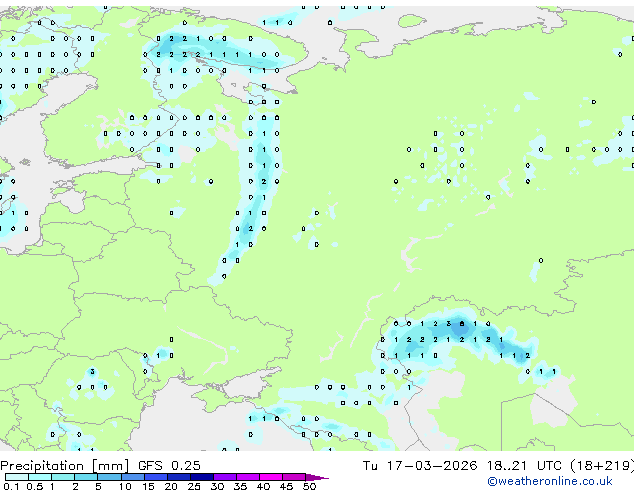Select the 2–5 mm legend color box
This screenshot has height=490, width=634.
coord(86,477)
